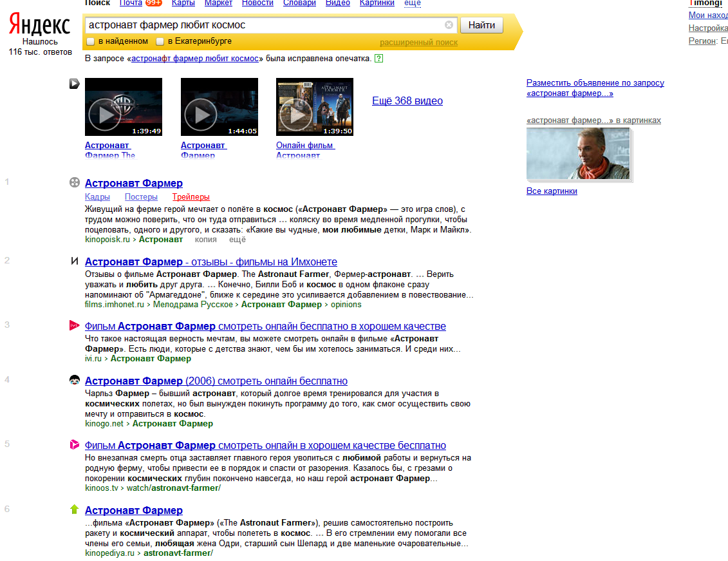Open the Почта tab
This screenshot has width=728, height=561.
(131, 3)
